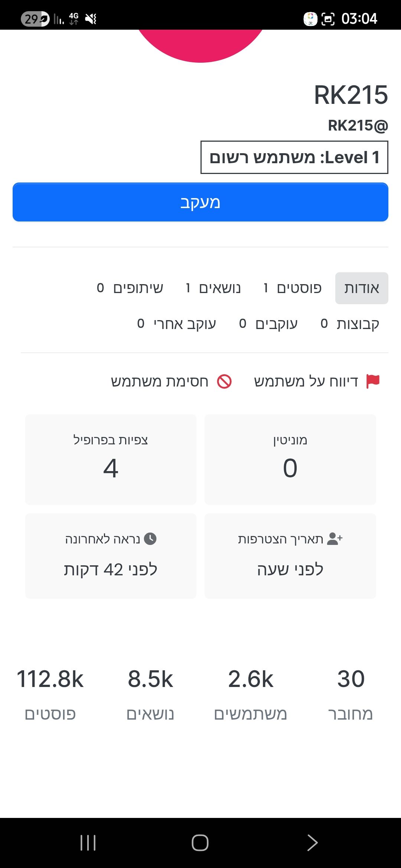Click the דיווח על משתמש link
Viewport: 401px width, 868px height.
coord(306,381)
